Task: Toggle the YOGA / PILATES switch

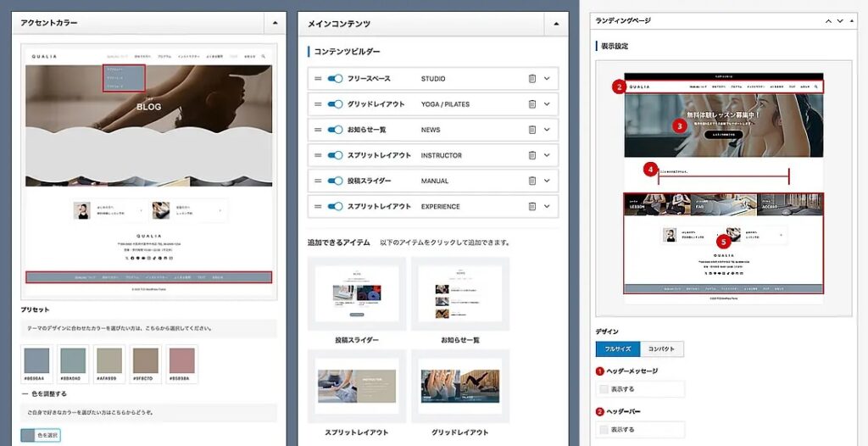Action: point(335,104)
